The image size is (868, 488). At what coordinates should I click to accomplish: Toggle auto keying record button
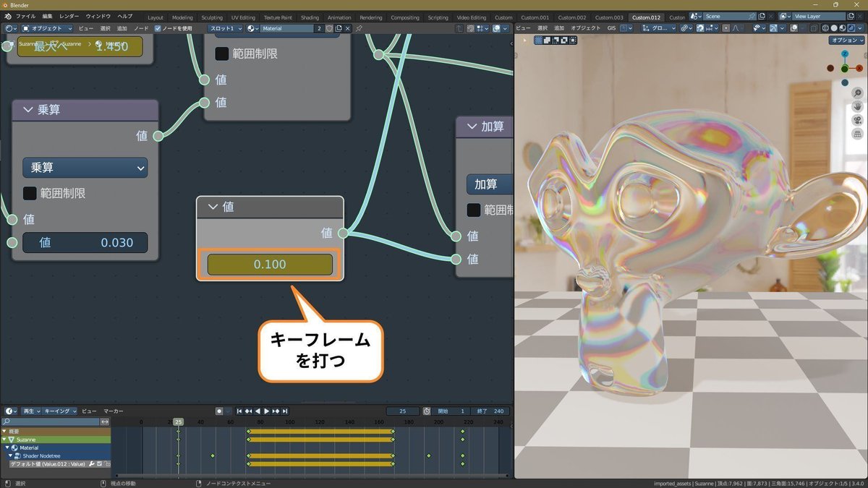[x=219, y=411]
